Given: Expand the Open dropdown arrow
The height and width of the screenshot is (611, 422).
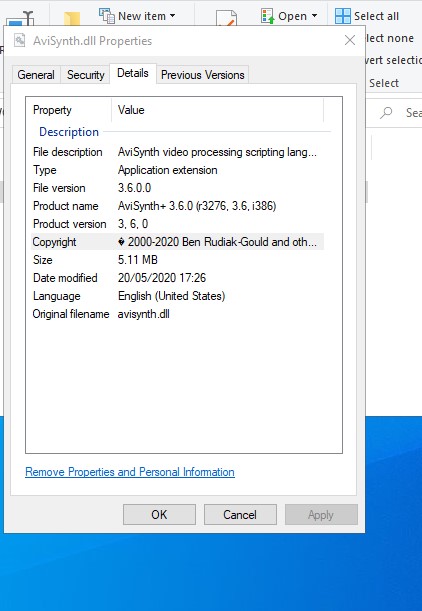Looking at the screenshot, I should click(314, 16).
